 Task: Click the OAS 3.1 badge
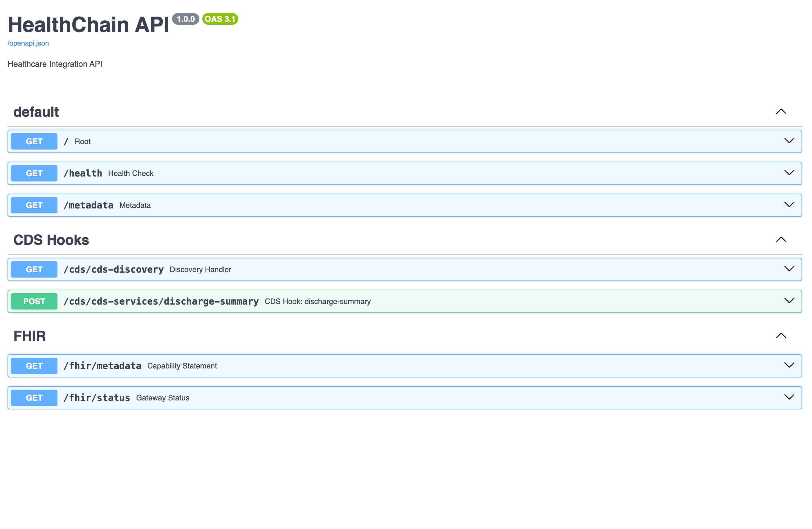click(x=220, y=19)
